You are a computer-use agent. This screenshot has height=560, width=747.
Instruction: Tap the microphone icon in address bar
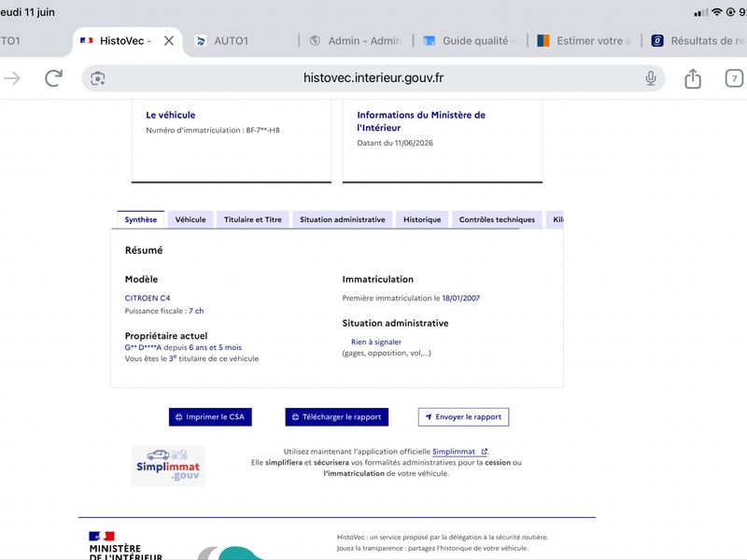point(650,78)
